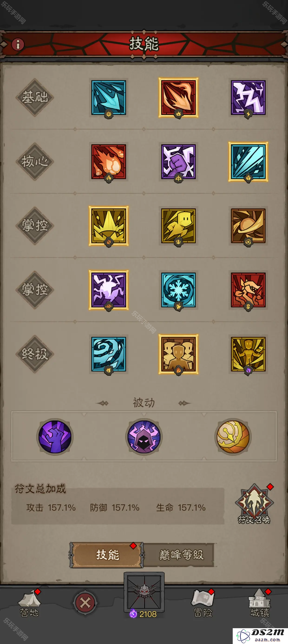Choose the red flaming claw basic skill

[178, 98]
